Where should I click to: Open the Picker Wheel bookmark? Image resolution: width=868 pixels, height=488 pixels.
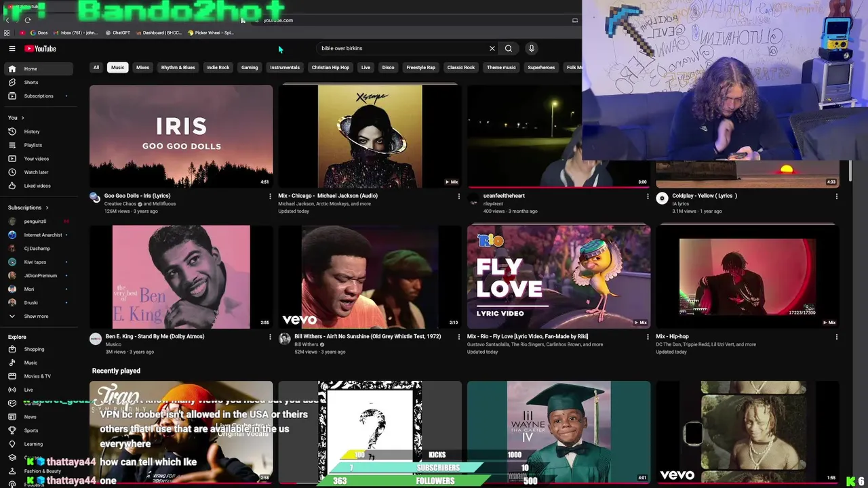(211, 33)
